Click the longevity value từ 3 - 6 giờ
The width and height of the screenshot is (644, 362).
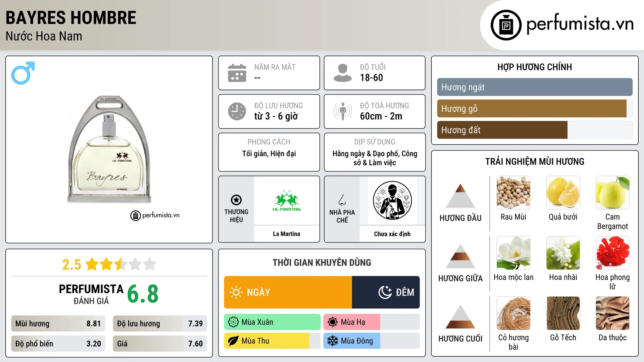276,116
